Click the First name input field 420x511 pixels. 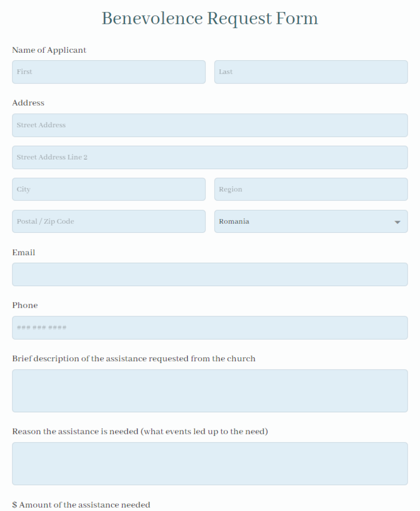pyautogui.click(x=108, y=72)
